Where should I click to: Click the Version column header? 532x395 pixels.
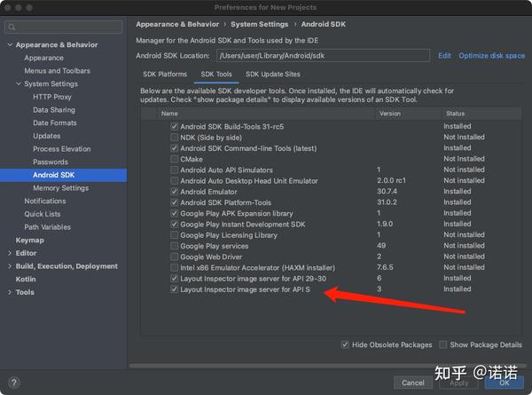point(390,114)
